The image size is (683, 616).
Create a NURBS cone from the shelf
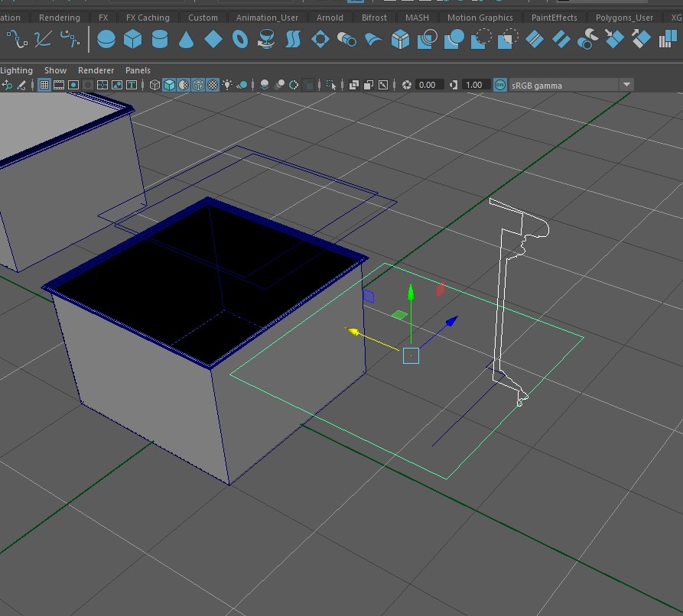point(186,40)
